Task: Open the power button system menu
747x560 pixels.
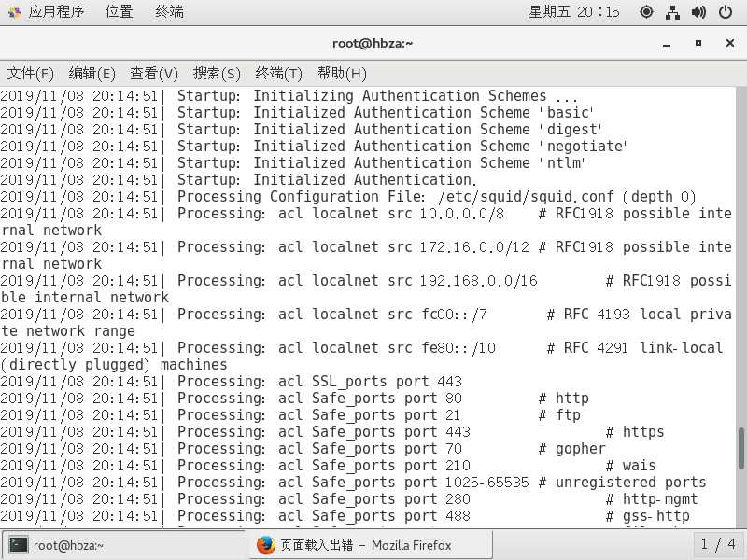Action: 726,12
